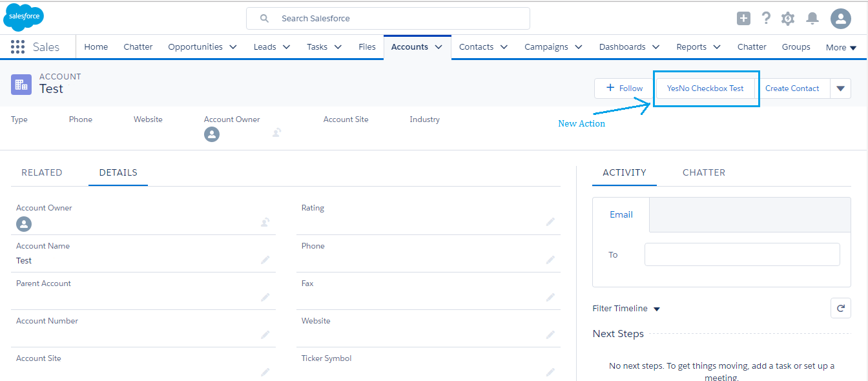Screen dimensions: 868x381
Task: Select the Reports menu item
Action: (x=692, y=46)
